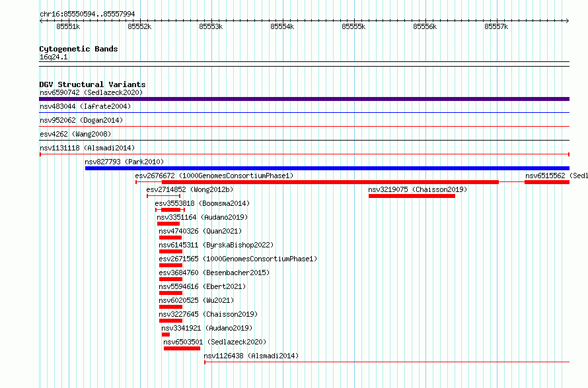Click the red nsv3341921 short variant bar
This screenshot has height=388, width=588.
coord(166,335)
